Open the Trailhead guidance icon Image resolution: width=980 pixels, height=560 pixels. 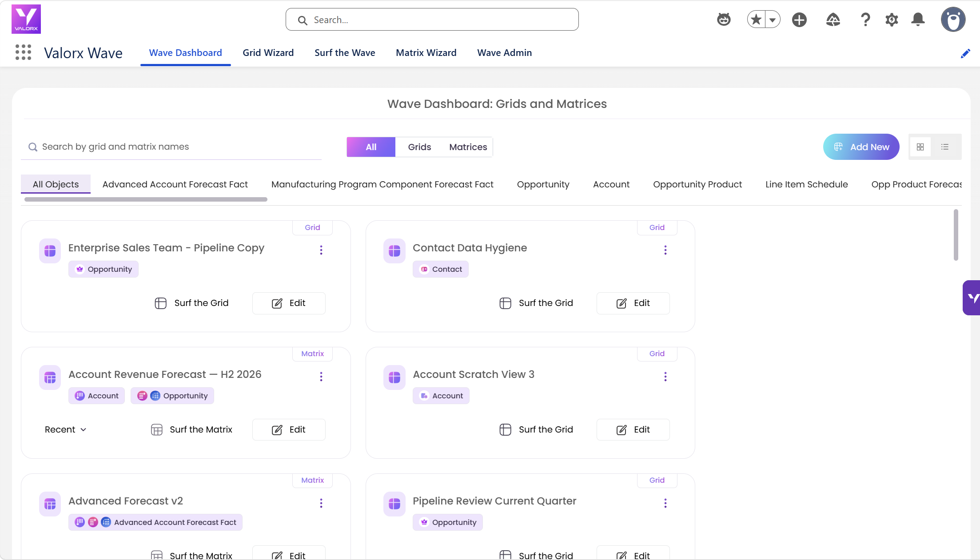pos(833,20)
